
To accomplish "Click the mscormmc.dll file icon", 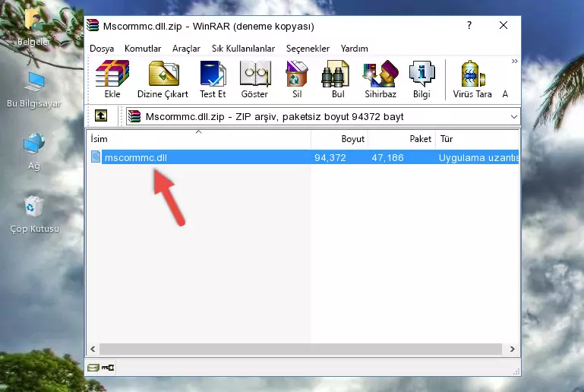I will pos(96,156).
